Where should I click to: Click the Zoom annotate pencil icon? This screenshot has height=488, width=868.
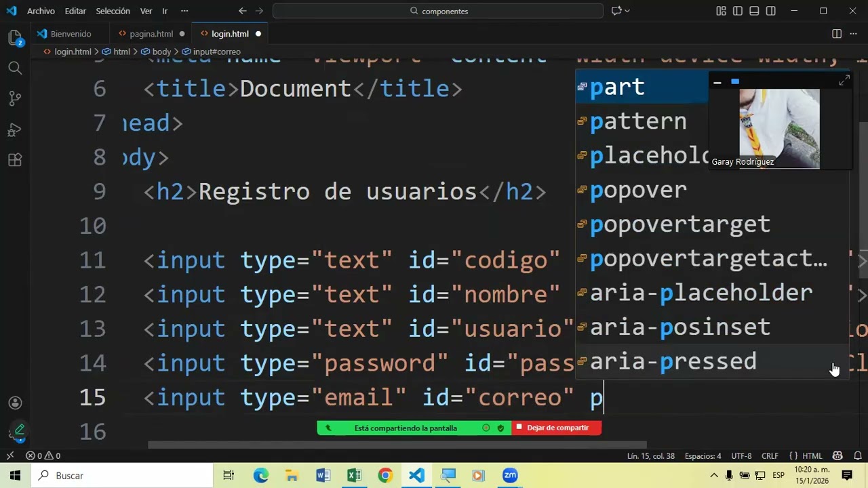[19, 430]
